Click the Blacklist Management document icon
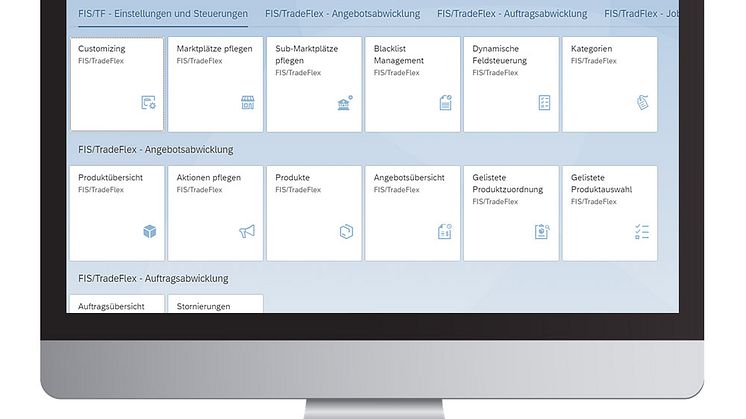 (445, 102)
